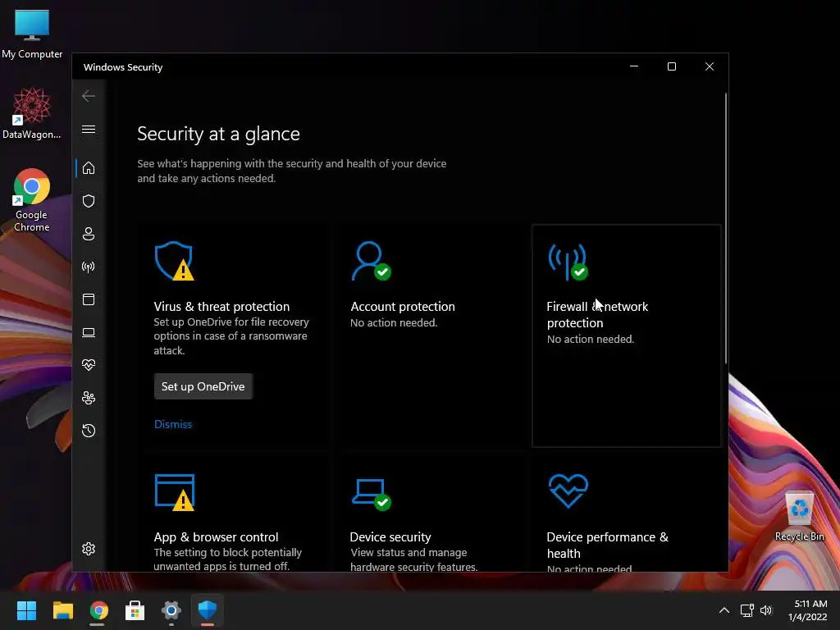
Task: Click the App & browser control window icon
Action: point(174,492)
